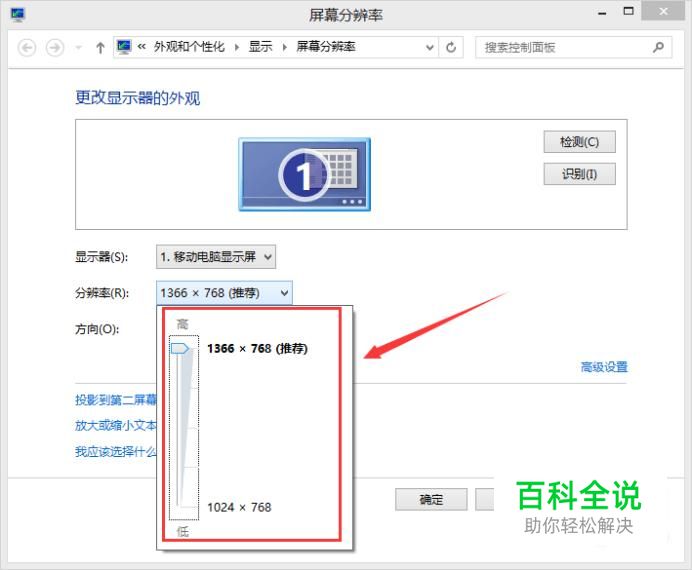The width and height of the screenshot is (692, 570).
Task: Open 显示 breadcrumb item
Action: (x=260, y=47)
